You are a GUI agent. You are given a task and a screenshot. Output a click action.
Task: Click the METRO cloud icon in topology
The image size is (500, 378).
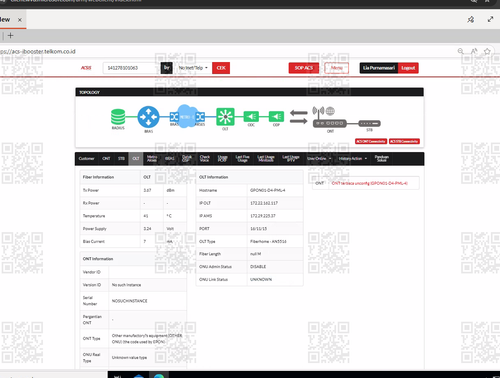[187, 116]
